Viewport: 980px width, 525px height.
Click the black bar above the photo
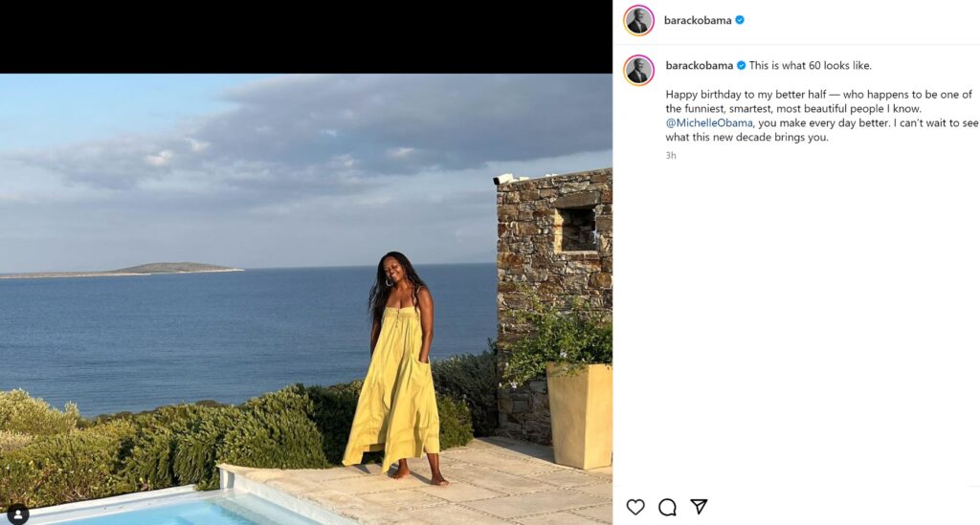[306, 36]
